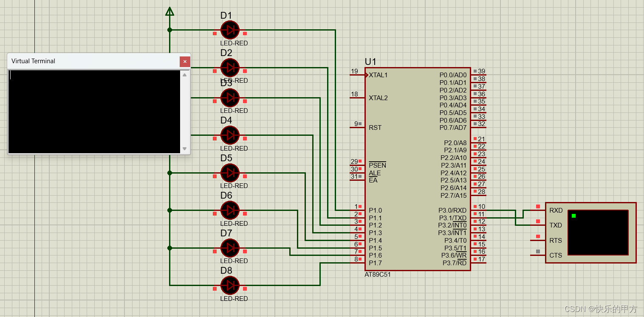Click the XTAL1 pin label
Viewport: 644px width, 317px height.
point(378,75)
